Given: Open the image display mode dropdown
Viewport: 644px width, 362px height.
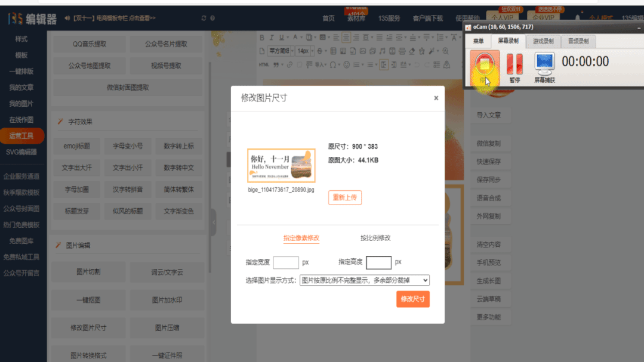Looking at the screenshot, I should click(x=364, y=280).
